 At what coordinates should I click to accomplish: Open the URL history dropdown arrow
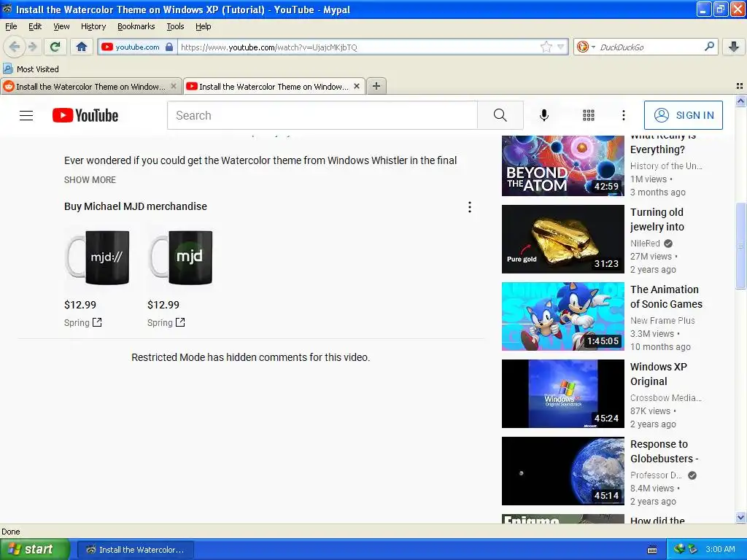tap(561, 47)
